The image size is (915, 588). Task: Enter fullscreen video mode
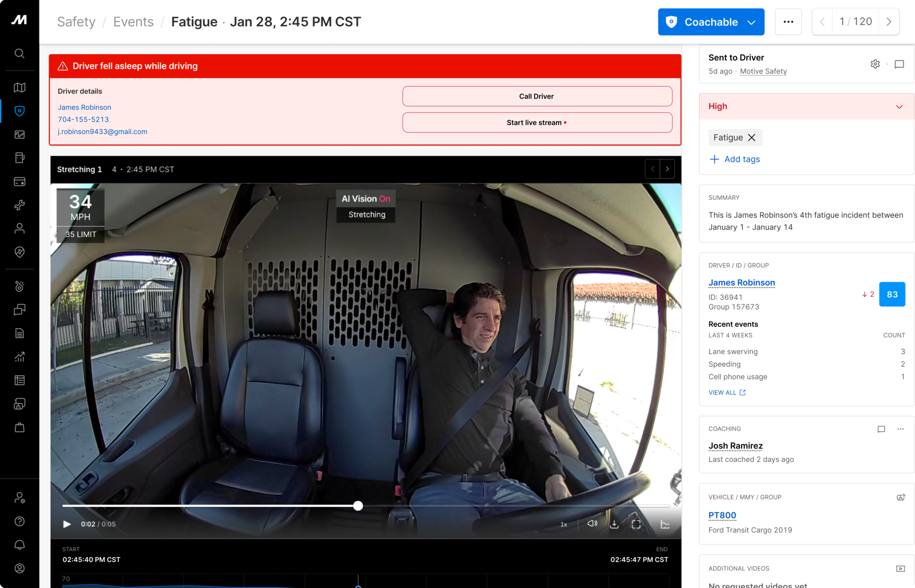click(x=636, y=524)
